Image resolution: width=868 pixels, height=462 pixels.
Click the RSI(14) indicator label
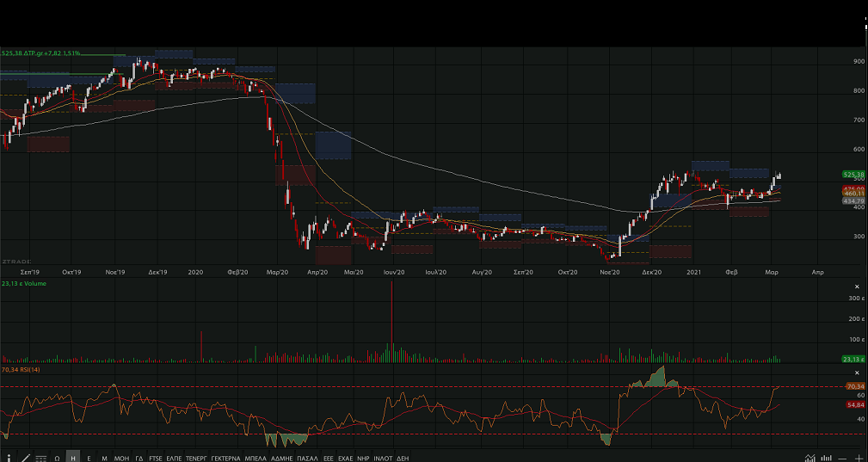tap(22, 369)
